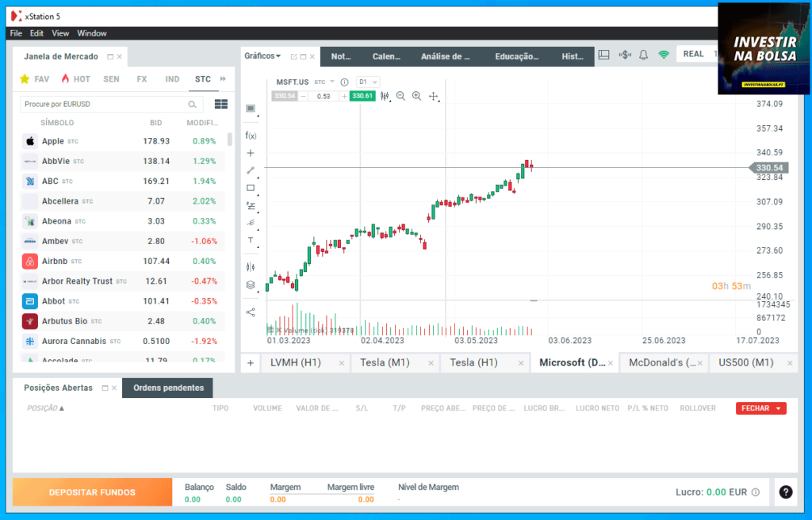Close the Tesla (H1) chart tab
812x520 pixels.
point(520,364)
